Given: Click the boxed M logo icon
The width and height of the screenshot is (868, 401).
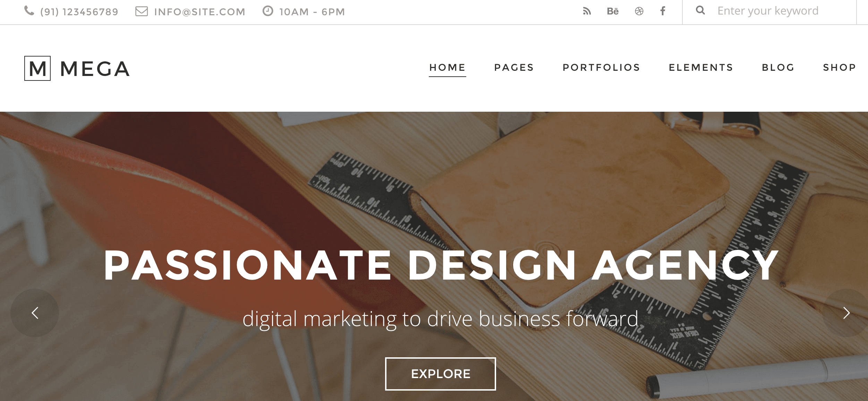Looking at the screenshot, I should click(37, 68).
